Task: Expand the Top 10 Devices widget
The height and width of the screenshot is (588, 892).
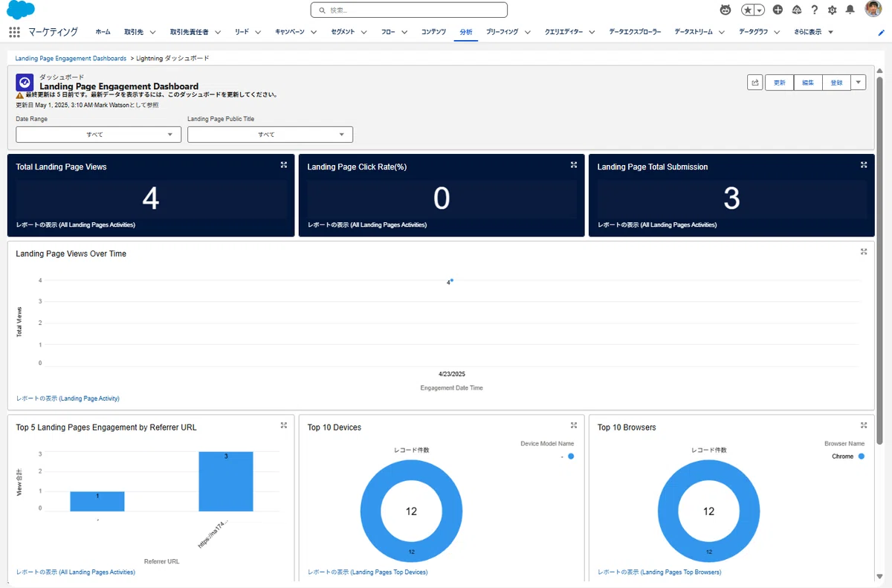Action: pos(574,425)
